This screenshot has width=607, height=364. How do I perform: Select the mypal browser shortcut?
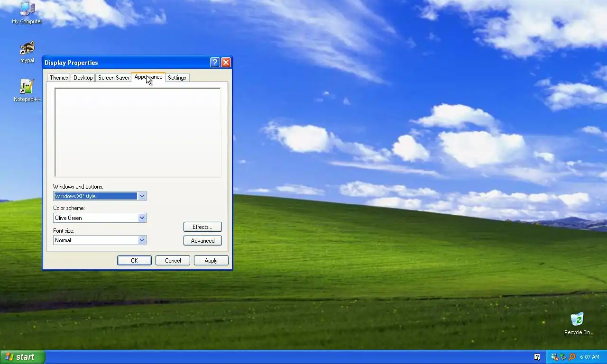(x=27, y=52)
